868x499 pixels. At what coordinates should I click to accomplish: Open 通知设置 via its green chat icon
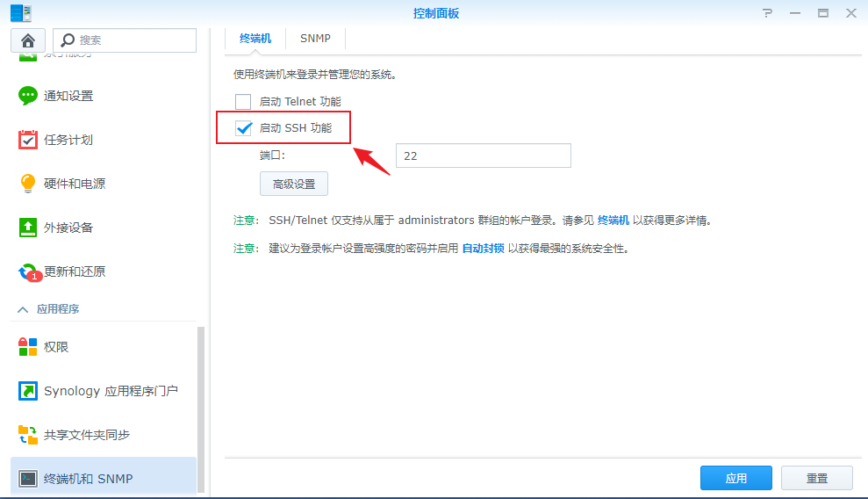[x=28, y=96]
